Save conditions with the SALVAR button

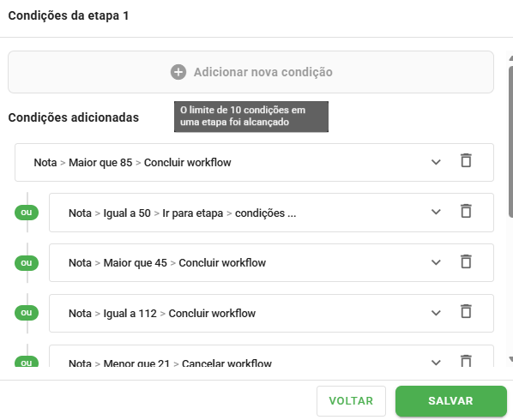(x=451, y=401)
